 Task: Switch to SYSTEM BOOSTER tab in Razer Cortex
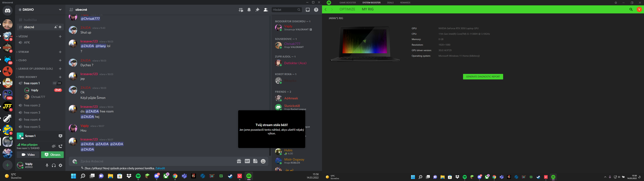tap(371, 3)
